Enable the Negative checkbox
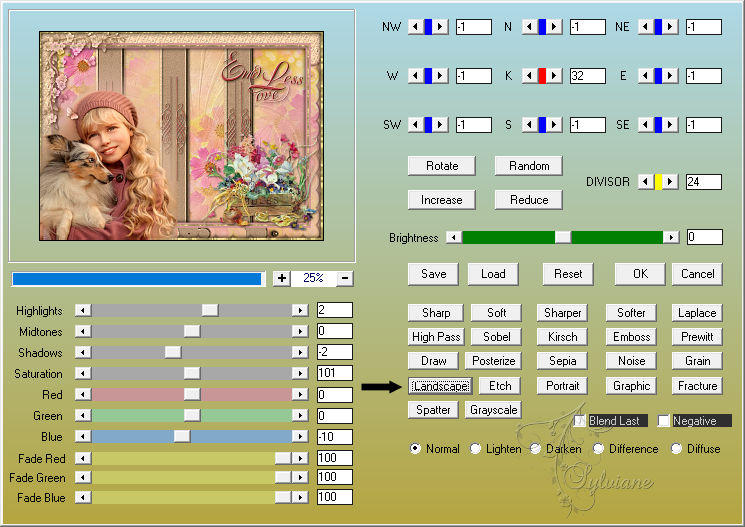 point(663,421)
